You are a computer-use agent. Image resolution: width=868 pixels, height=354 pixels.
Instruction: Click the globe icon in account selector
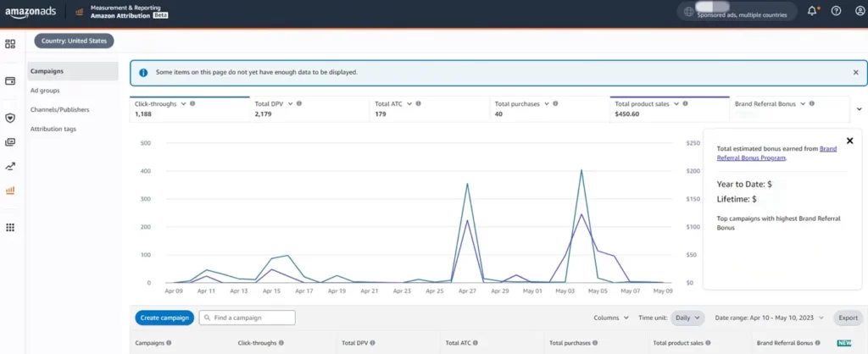[x=688, y=12]
